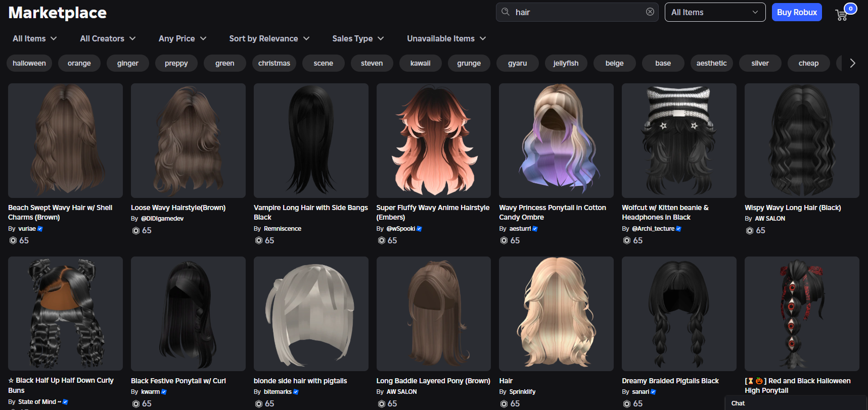This screenshot has height=410, width=868.
Task: Click @wSpooki verified badge icon
Action: 419,229
